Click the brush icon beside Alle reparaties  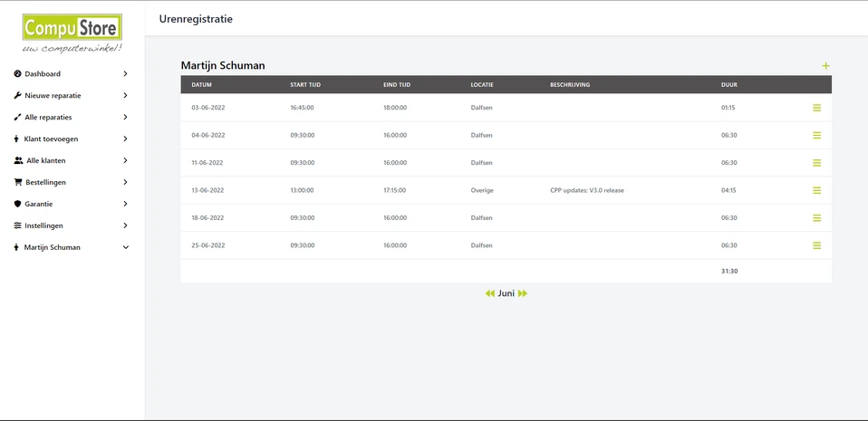tap(17, 118)
